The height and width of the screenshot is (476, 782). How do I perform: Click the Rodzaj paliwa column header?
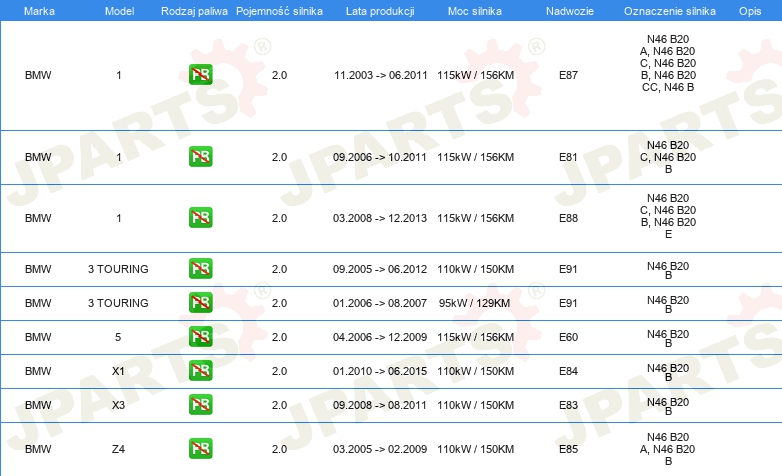pyautogui.click(x=194, y=11)
